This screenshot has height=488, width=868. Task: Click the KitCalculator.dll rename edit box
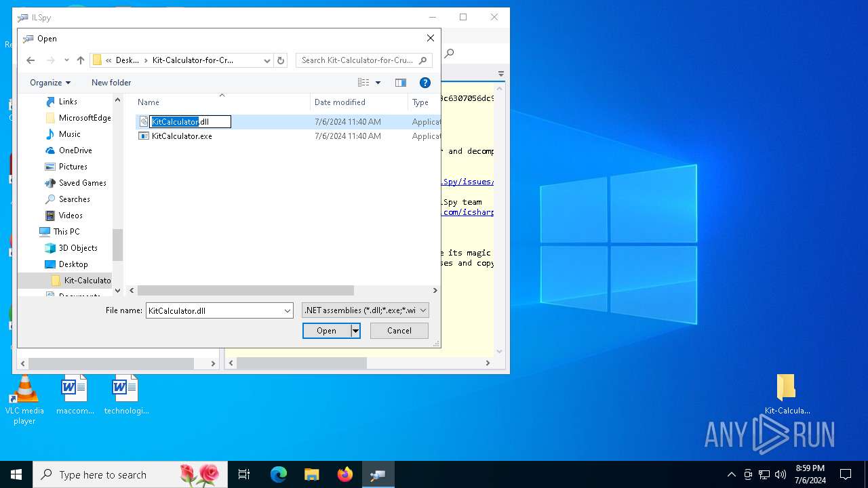tap(191, 122)
